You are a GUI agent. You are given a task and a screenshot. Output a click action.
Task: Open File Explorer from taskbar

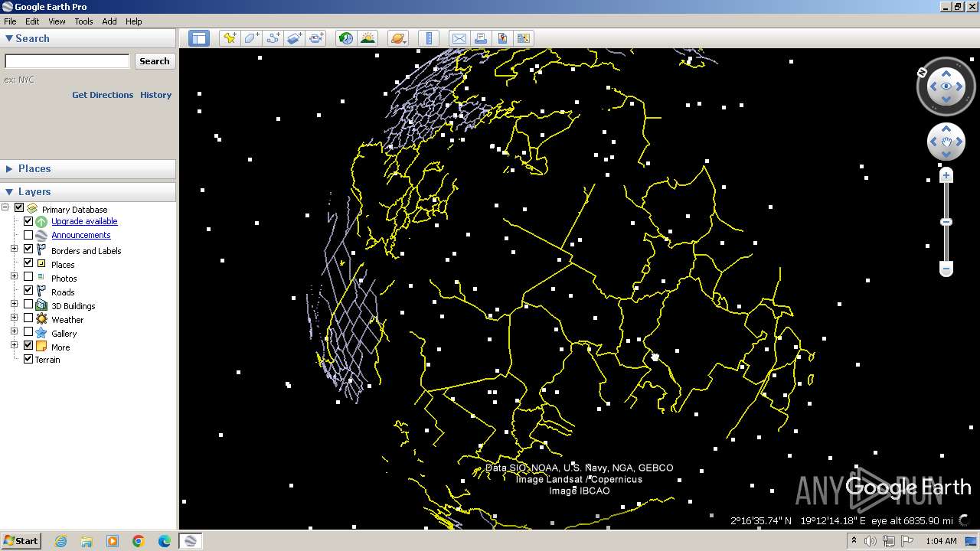[87, 541]
